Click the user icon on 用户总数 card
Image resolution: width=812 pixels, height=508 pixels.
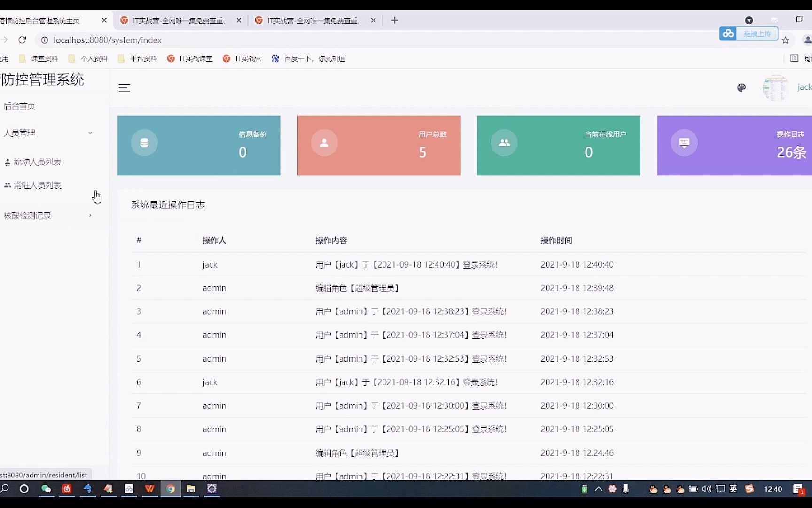tap(324, 143)
